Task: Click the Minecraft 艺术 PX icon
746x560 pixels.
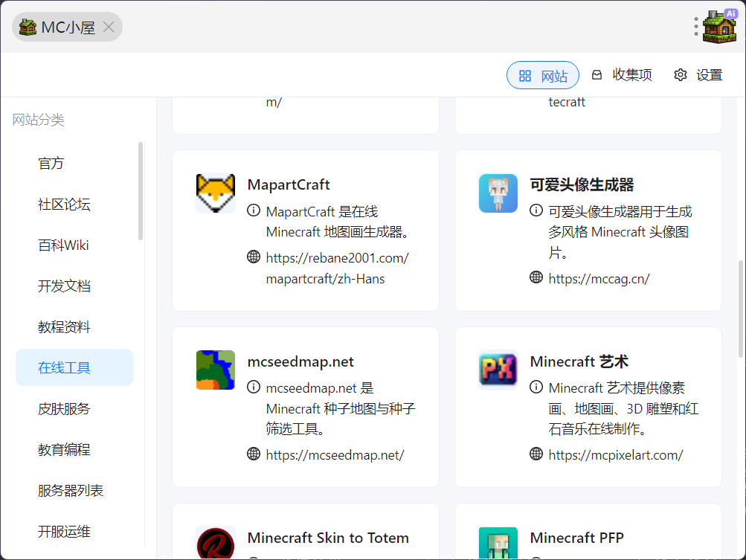Action: coord(498,370)
